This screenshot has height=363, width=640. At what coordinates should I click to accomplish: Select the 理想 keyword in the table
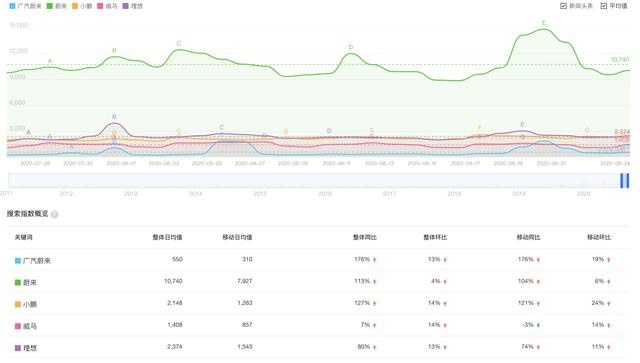(x=30, y=348)
